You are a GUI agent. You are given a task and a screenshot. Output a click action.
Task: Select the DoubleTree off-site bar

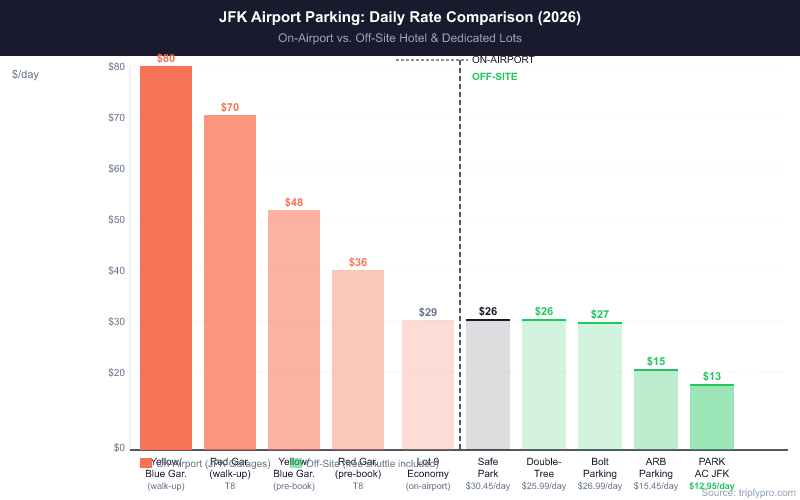pyautogui.click(x=544, y=384)
